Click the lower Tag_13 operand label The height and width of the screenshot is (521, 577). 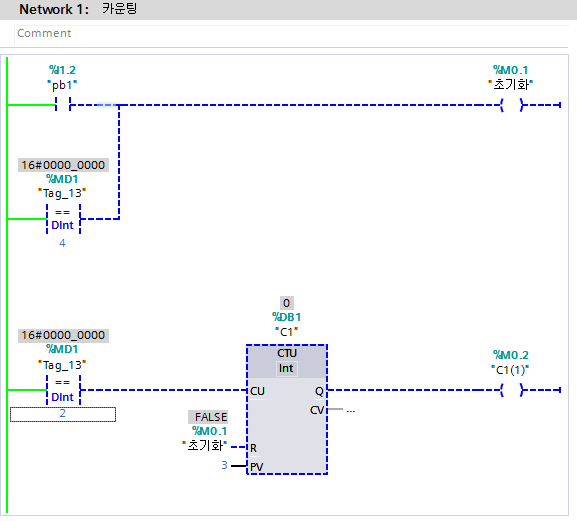(62, 365)
